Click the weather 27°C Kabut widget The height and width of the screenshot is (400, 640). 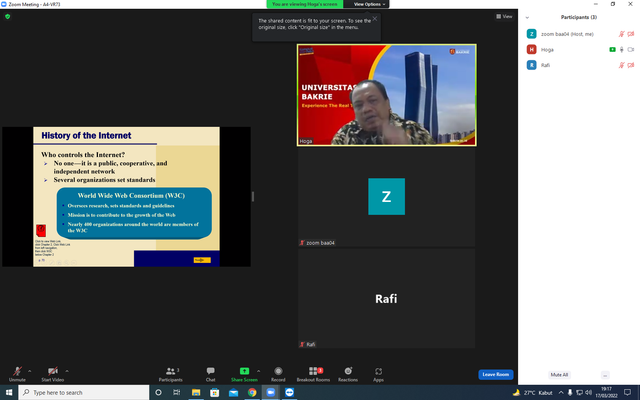(532, 393)
